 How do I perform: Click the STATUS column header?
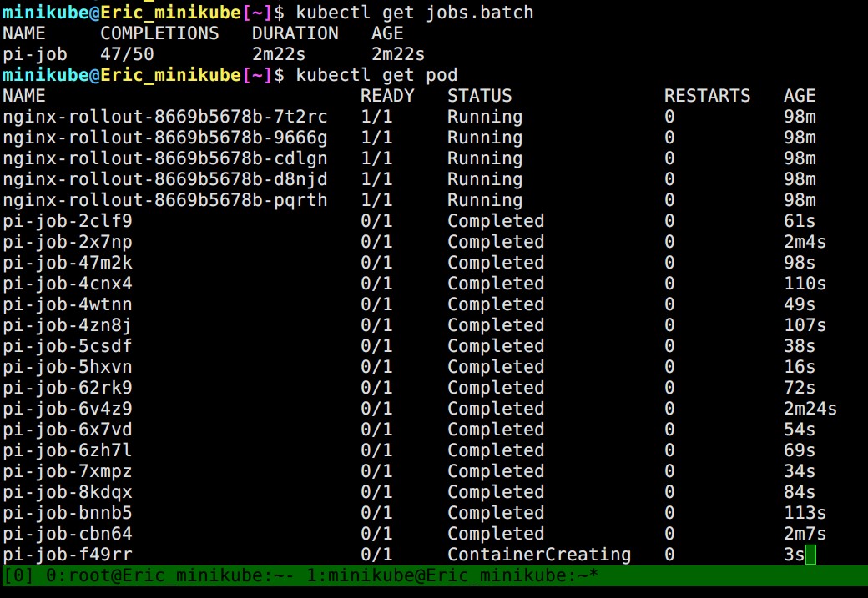tap(479, 96)
